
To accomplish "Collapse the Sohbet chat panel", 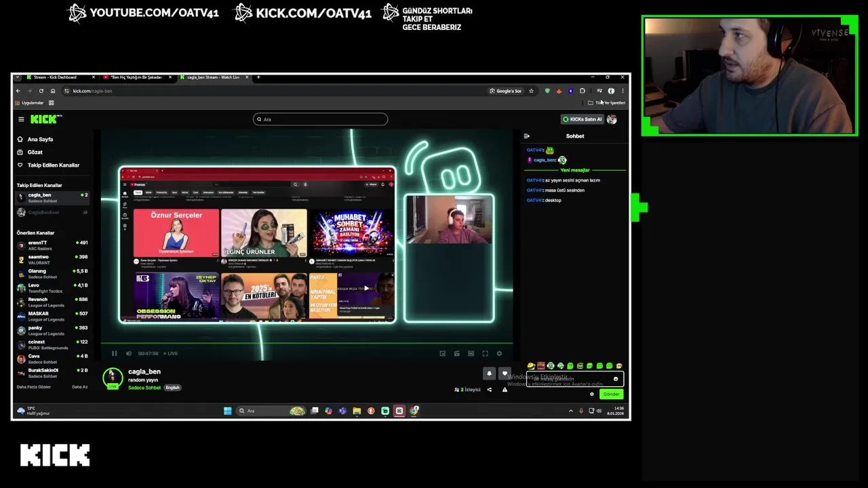I will coord(526,136).
